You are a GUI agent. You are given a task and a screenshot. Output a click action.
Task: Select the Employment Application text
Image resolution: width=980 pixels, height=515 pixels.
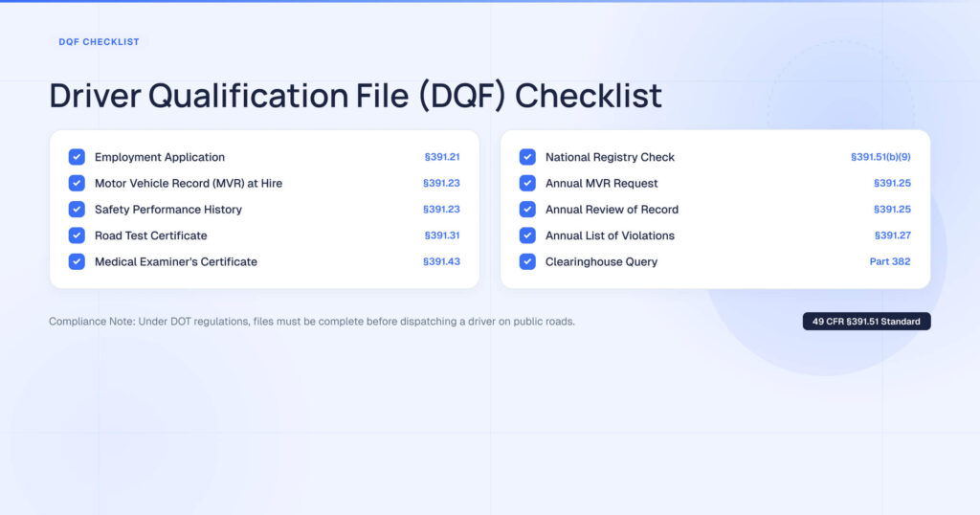pos(160,157)
